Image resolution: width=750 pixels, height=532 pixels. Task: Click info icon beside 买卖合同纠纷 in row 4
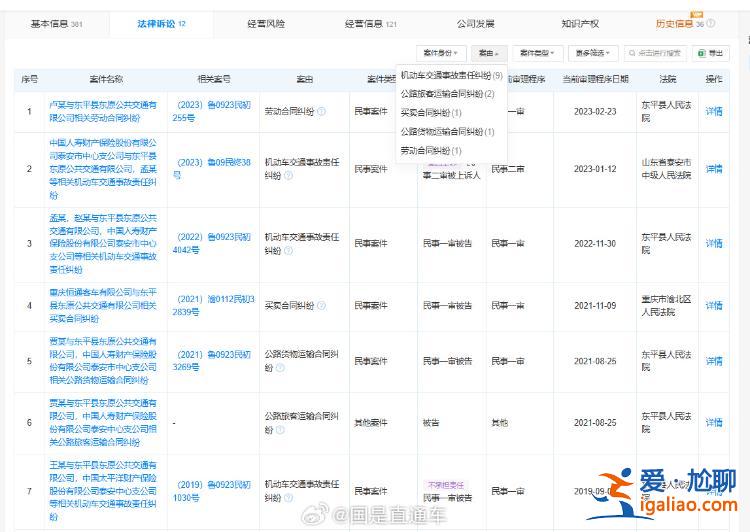click(x=321, y=305)
